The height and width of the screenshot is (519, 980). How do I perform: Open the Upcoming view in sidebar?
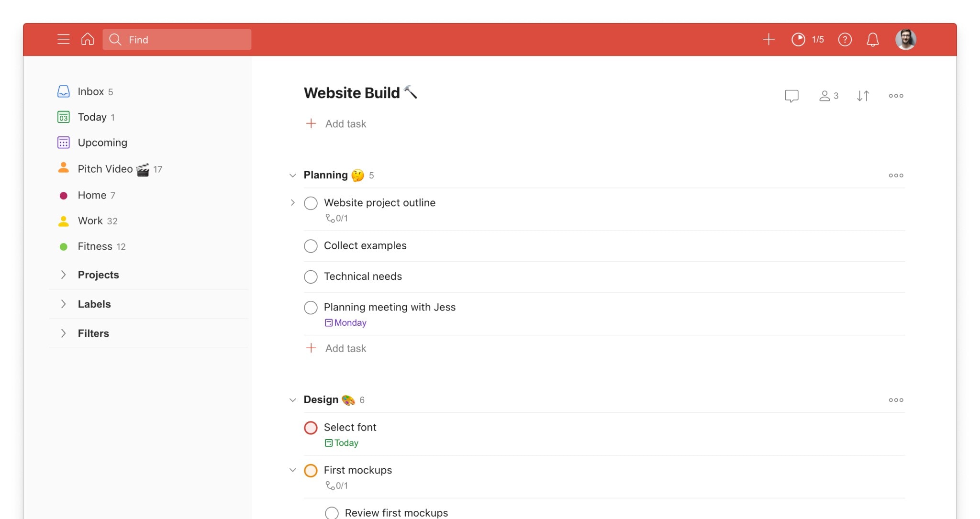tap(102, 143)
